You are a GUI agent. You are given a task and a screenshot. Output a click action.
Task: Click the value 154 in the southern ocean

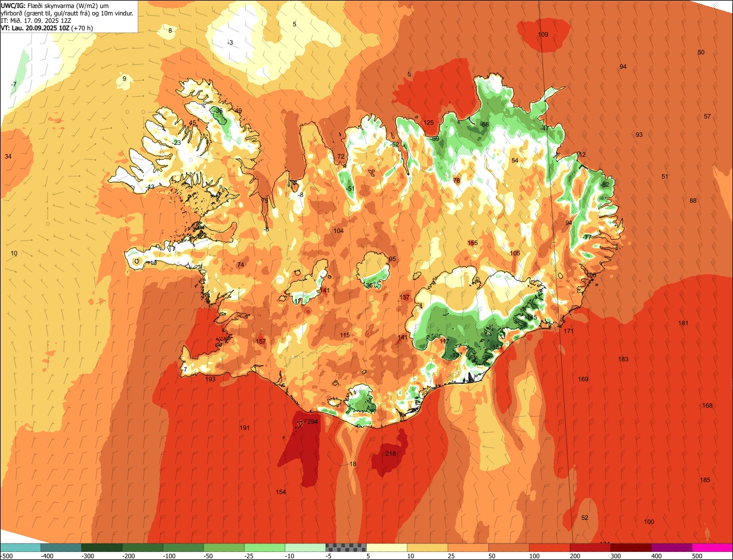click(281, 492)
